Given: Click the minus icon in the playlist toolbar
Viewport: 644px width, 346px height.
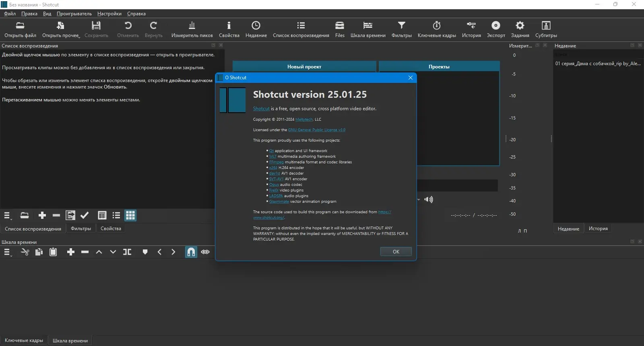Looking at the screenshot, I should click(56, 216).
